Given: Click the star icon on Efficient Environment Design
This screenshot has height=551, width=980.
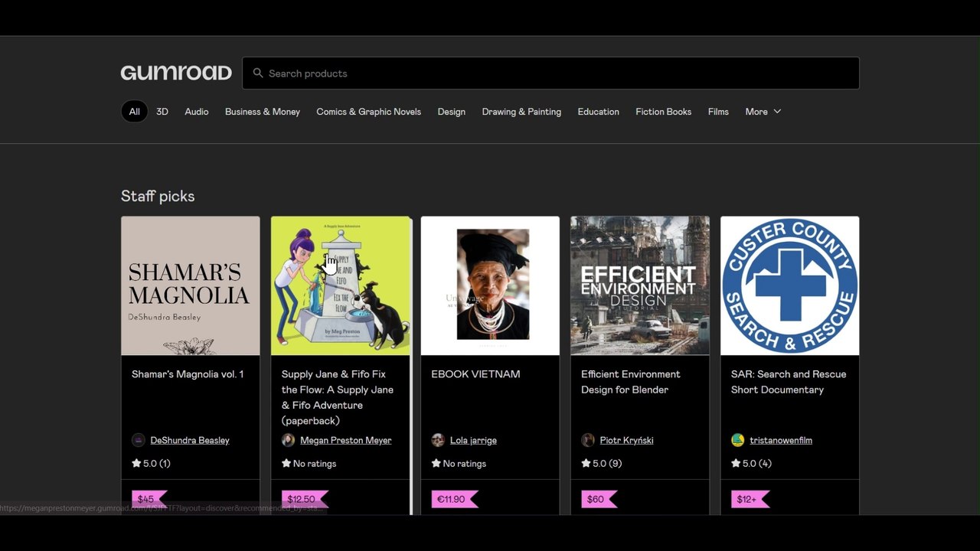Looking at the screenshot, I should click(x=586, y=463).
